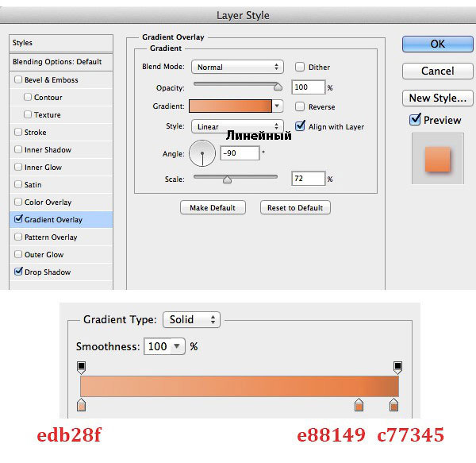Image resolution: width=476 pixels, height=463 pixels.
Task: Click the New Style... button
Action: point(437,98)
